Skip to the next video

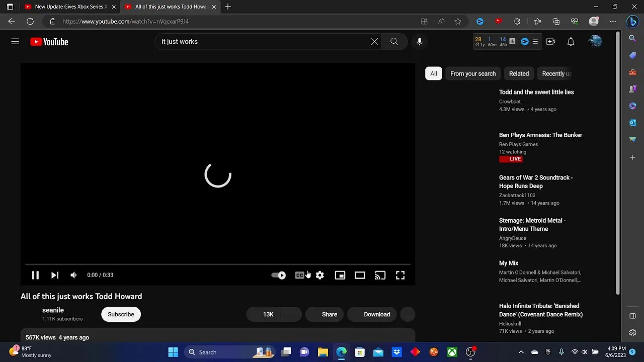pyautogui.click(x=55, y=275)
